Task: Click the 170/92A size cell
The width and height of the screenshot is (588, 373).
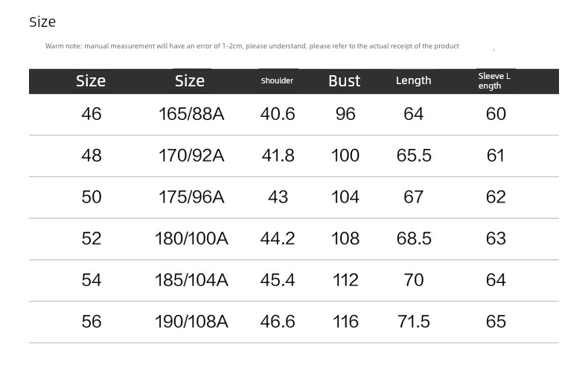Action: 191,156
